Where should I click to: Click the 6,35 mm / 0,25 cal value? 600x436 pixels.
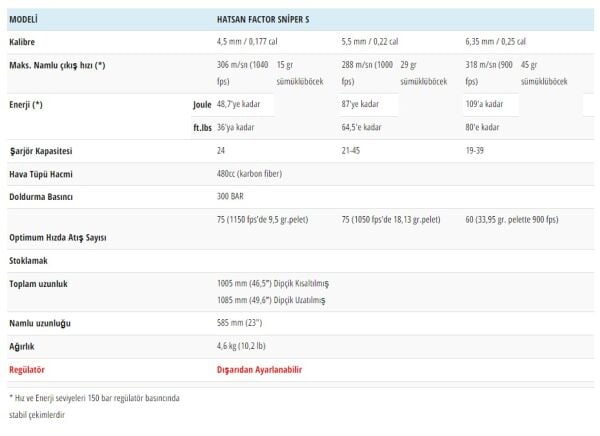[x=497, y=41]
